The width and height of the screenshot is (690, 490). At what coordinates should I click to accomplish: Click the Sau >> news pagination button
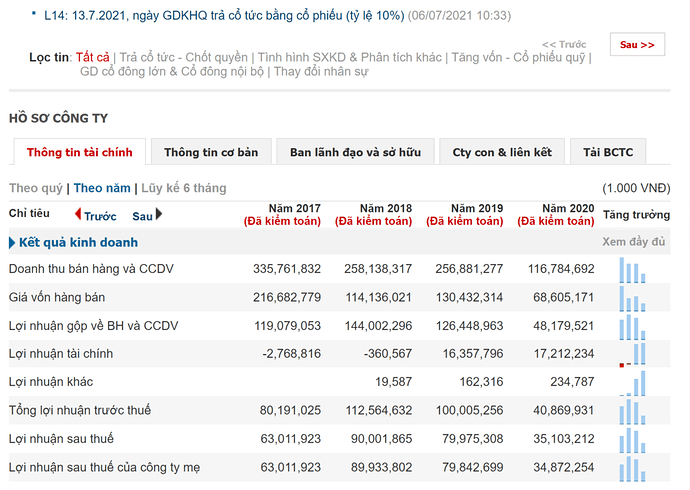(637, 45)
